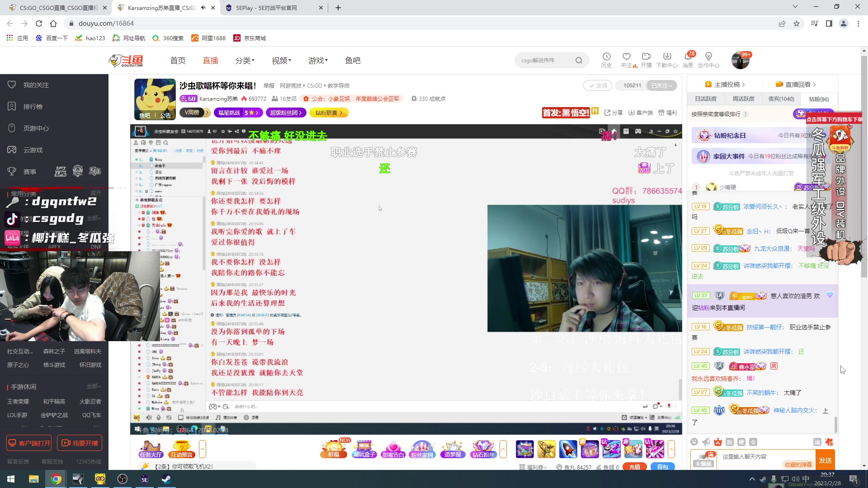
Task: Click the Douyu logo
Action: [x=126, y=61]
